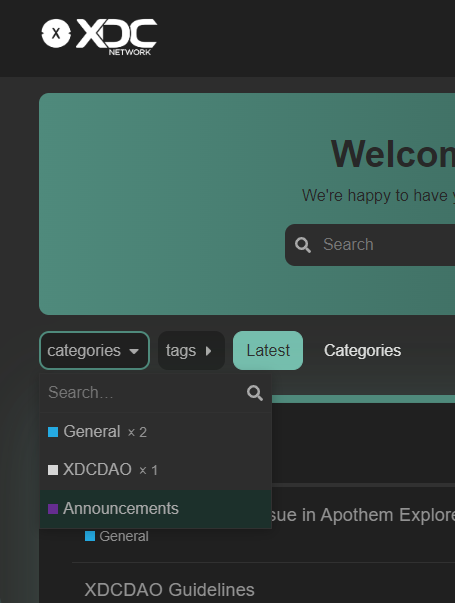Click the dropdown search magnifier icon

click(255, 393)
